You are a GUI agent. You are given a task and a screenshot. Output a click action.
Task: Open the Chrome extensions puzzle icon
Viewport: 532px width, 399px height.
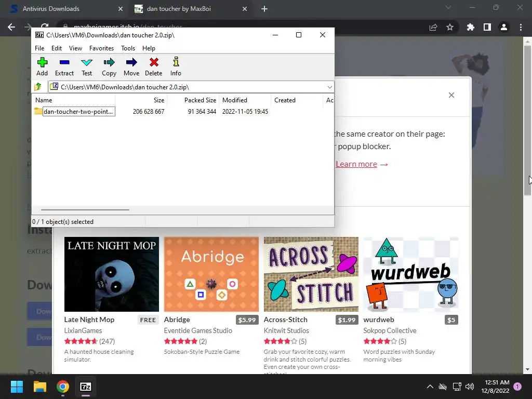click(470, 27)
